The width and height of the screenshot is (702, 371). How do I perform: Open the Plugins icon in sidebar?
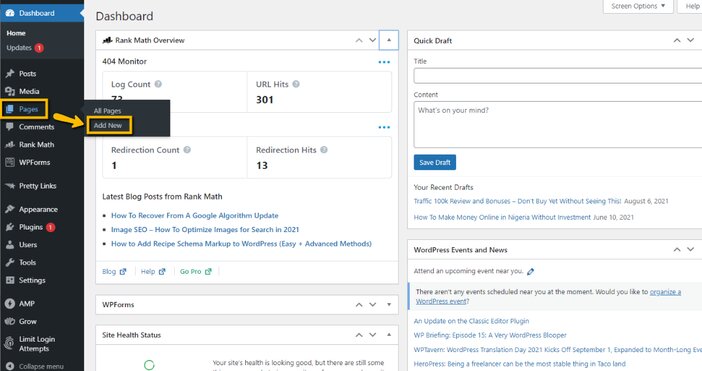pyautogui.click(x=10, y=227)
